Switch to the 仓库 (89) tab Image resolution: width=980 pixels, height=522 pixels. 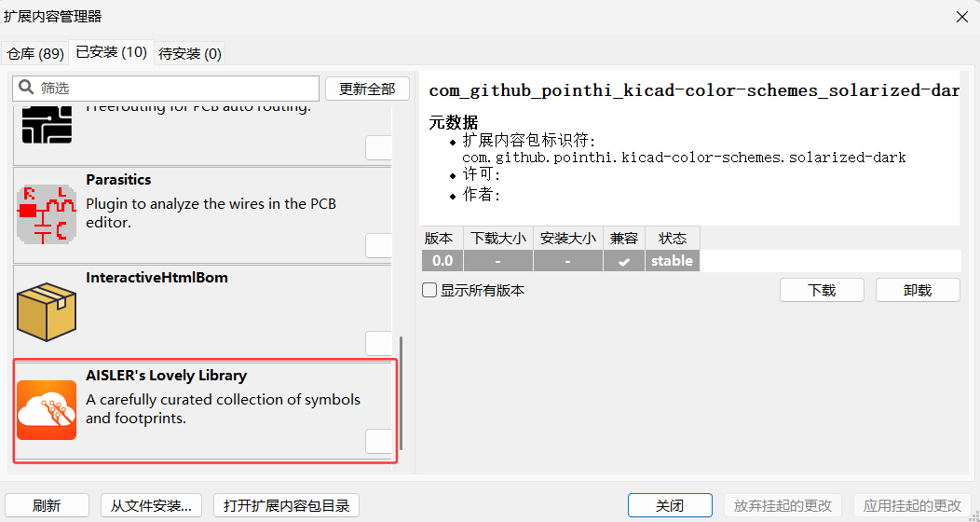click(x=34, y=53)
